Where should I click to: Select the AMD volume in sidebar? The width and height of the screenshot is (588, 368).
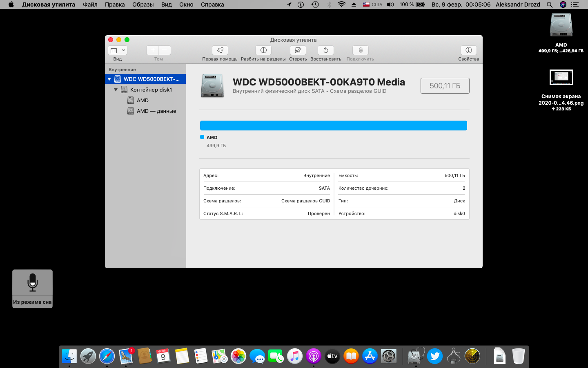click(x=145, y=100)
